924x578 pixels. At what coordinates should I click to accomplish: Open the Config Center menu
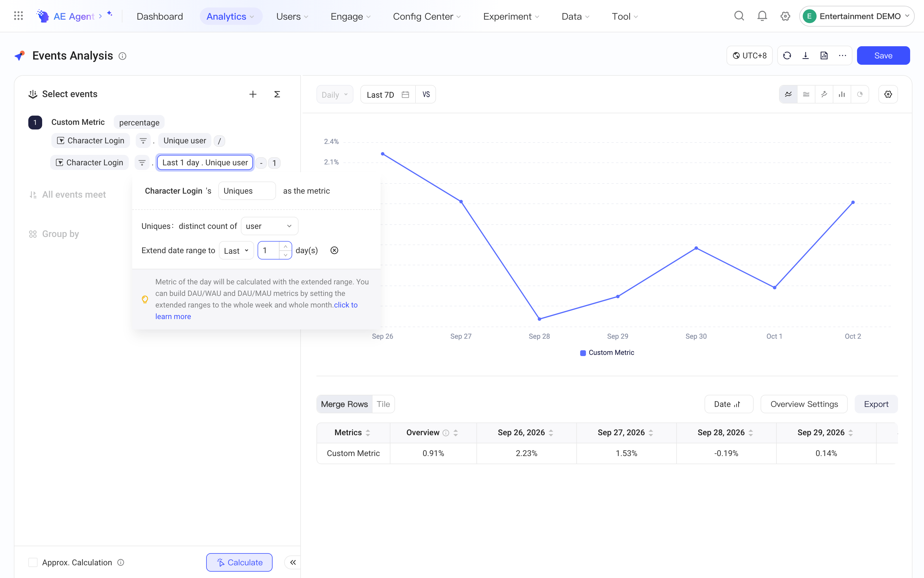coord(427,16)
